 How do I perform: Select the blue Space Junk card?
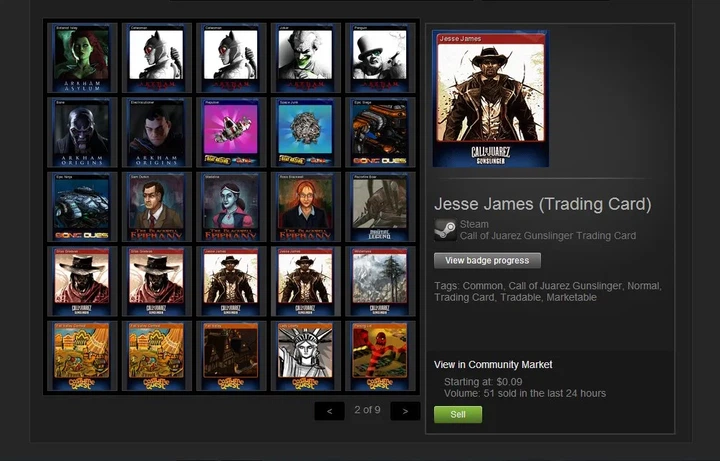coord(305,132)
